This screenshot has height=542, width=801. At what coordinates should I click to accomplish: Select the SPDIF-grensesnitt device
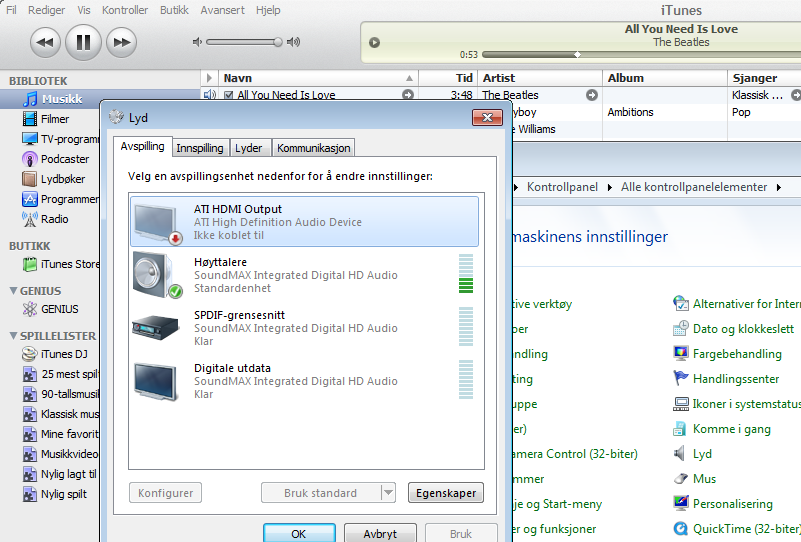[305, 328]
